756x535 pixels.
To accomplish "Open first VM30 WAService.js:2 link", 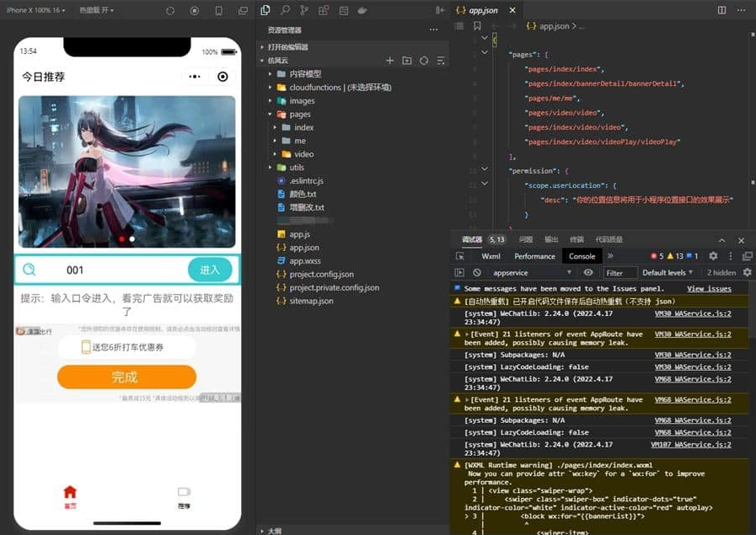I will click(x=693, y=313).
